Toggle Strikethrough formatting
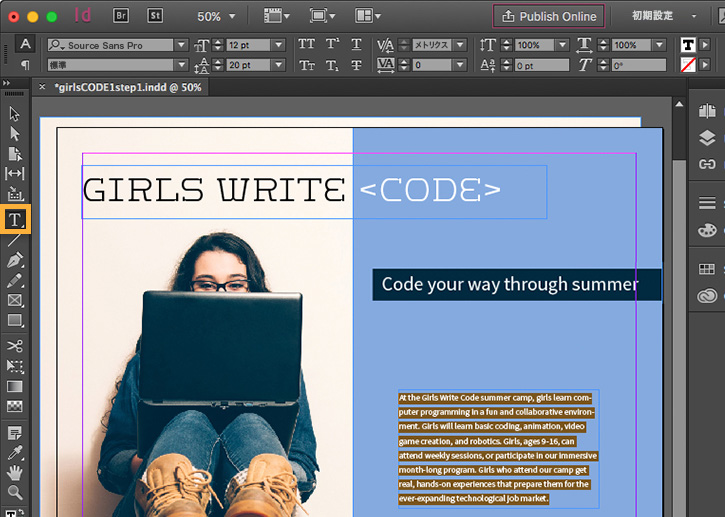 [x=356, y=65]
